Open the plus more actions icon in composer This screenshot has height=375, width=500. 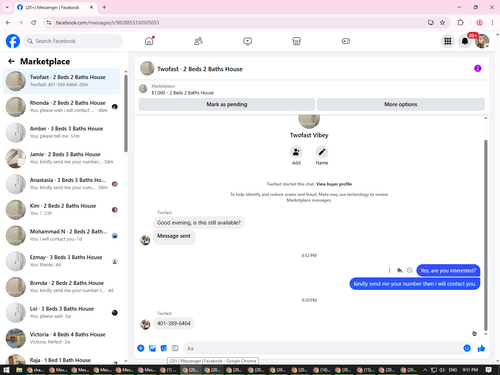[141, 348]
